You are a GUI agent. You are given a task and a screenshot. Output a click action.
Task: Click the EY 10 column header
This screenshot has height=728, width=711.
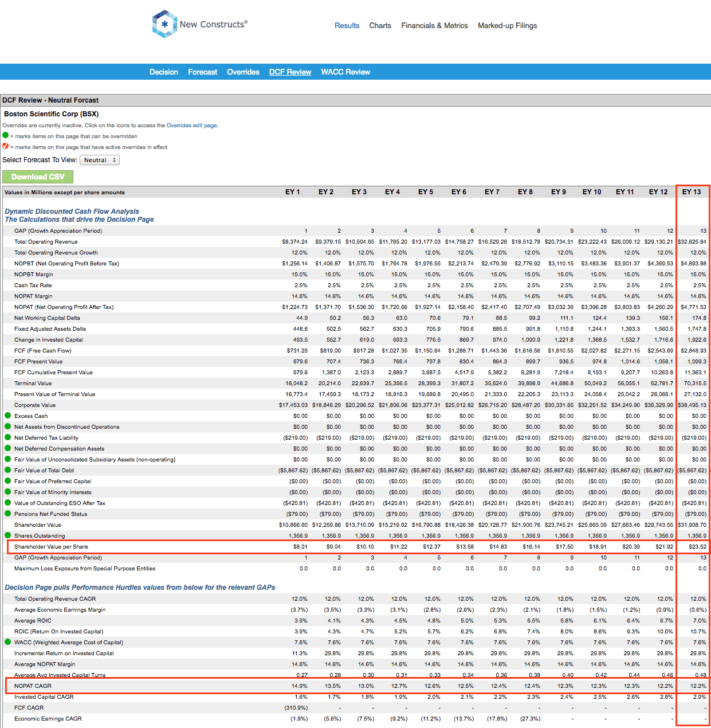592,192
